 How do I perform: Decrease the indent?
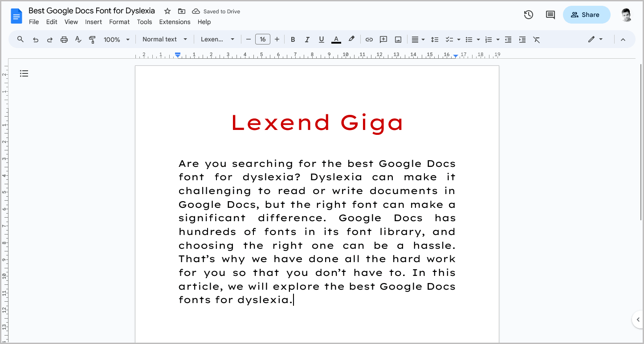click(508, 40)
